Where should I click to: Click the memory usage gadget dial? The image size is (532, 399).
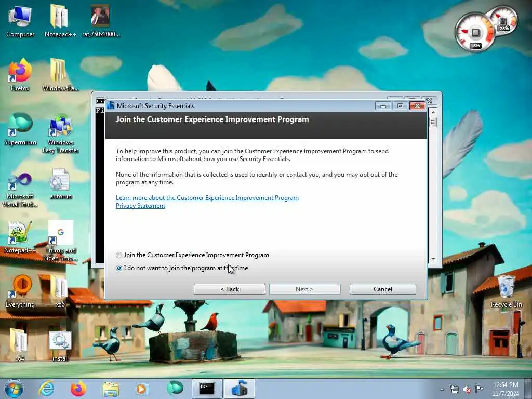coord(503,20)
